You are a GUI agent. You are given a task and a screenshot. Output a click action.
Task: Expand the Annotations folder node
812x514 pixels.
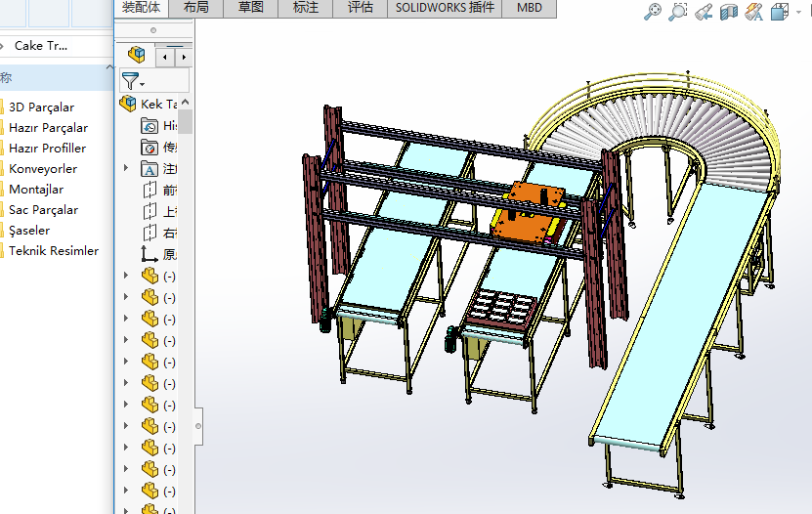click(125, 169)
